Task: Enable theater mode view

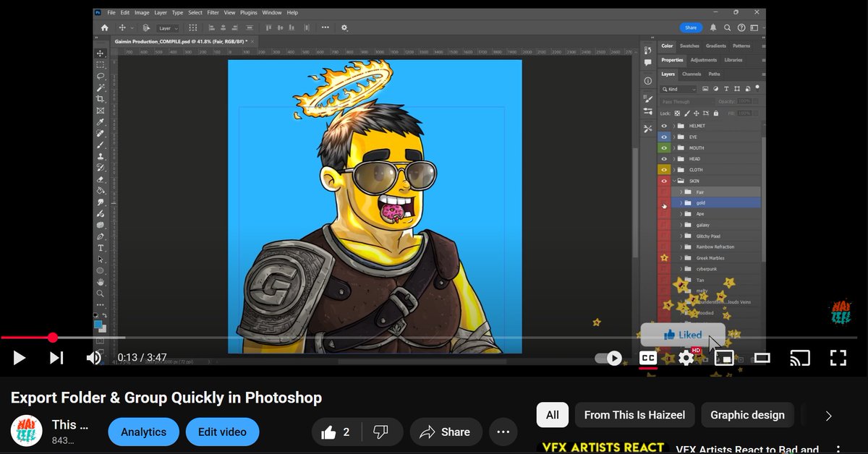Action: click(x=762, y=357)
